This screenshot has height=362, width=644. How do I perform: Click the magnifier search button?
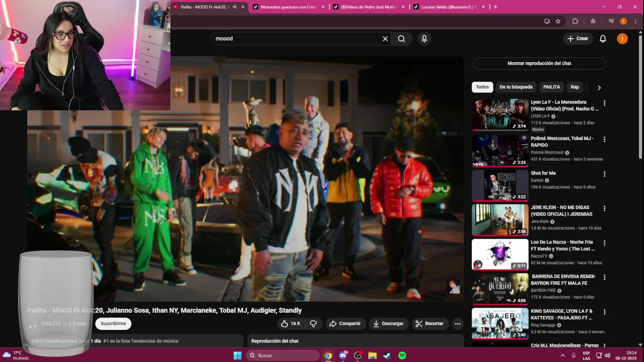401,39
